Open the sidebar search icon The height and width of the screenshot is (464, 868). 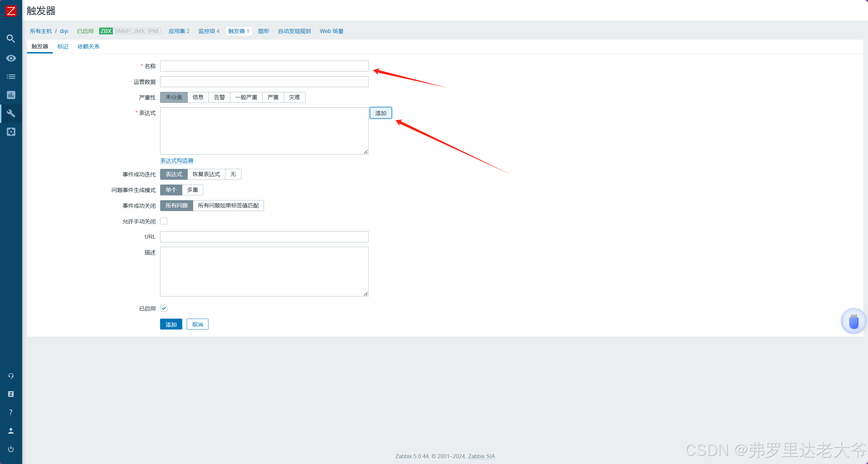tap(11, 38)
